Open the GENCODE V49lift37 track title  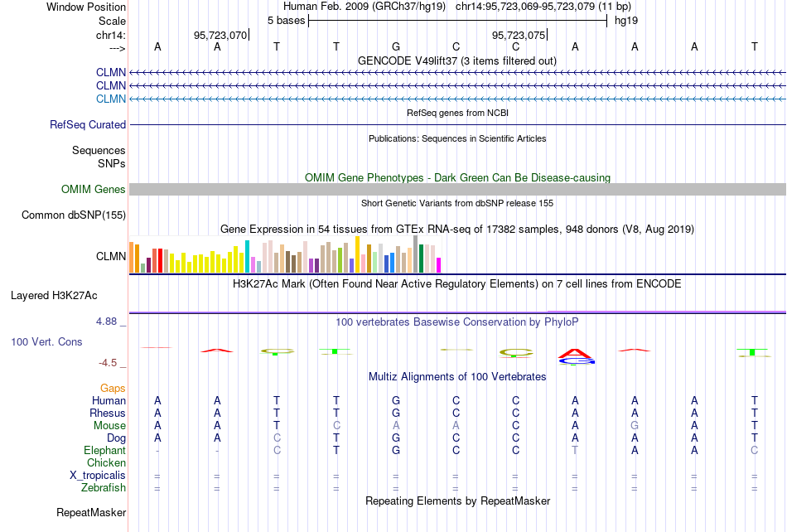pos(456,60)
